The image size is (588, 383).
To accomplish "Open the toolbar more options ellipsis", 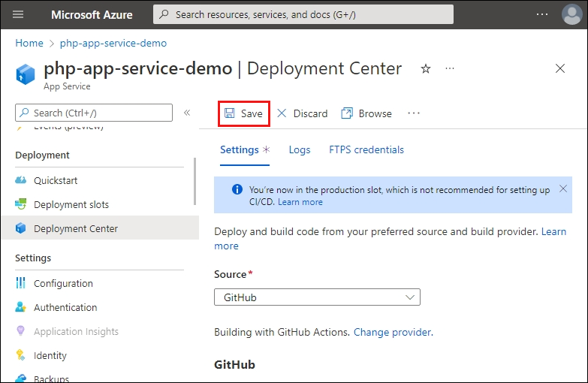I will click(414, 113).
